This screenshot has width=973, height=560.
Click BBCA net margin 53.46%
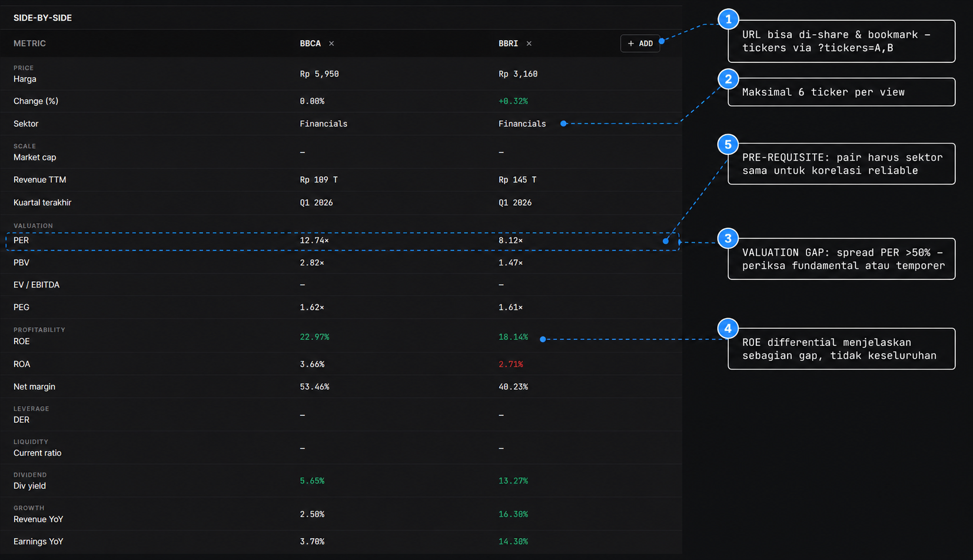point(314,387)
